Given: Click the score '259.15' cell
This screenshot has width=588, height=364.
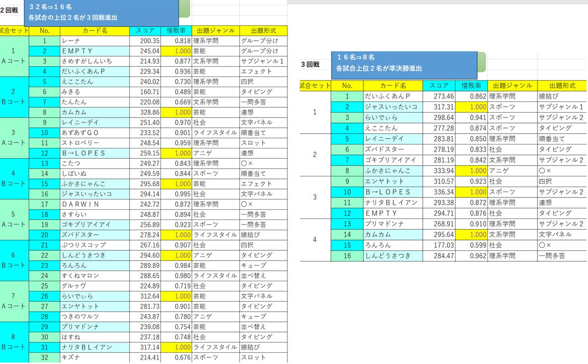Looking at the screenshot, I should click(145, 153).
